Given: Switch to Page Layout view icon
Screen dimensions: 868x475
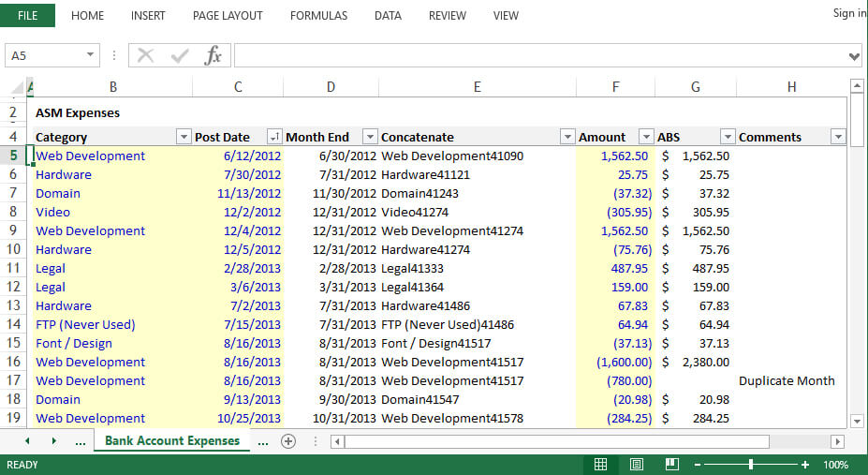Looking at the screenshot, I should click(x=637, y=465).
